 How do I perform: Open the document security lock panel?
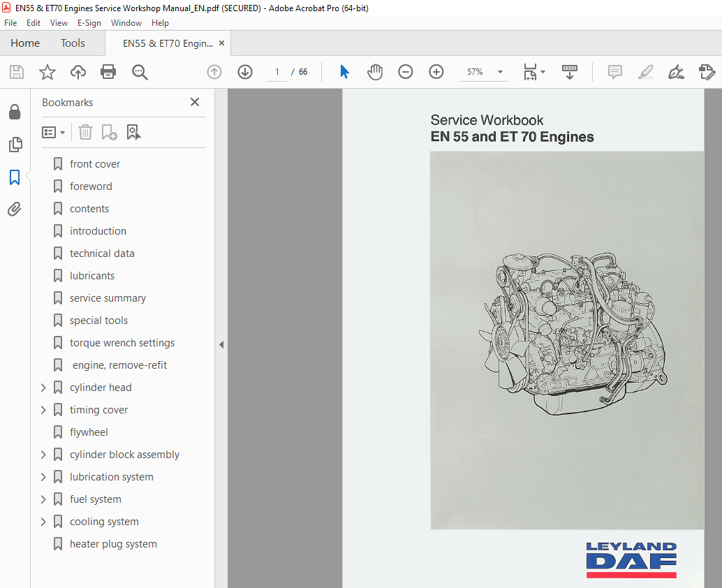15,112
